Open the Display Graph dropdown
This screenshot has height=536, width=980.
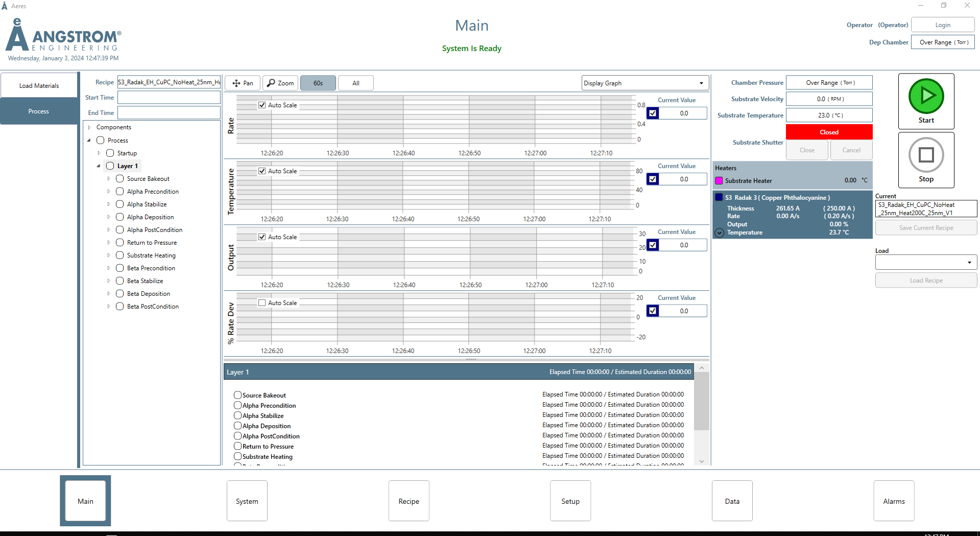(x=644, y=83)
